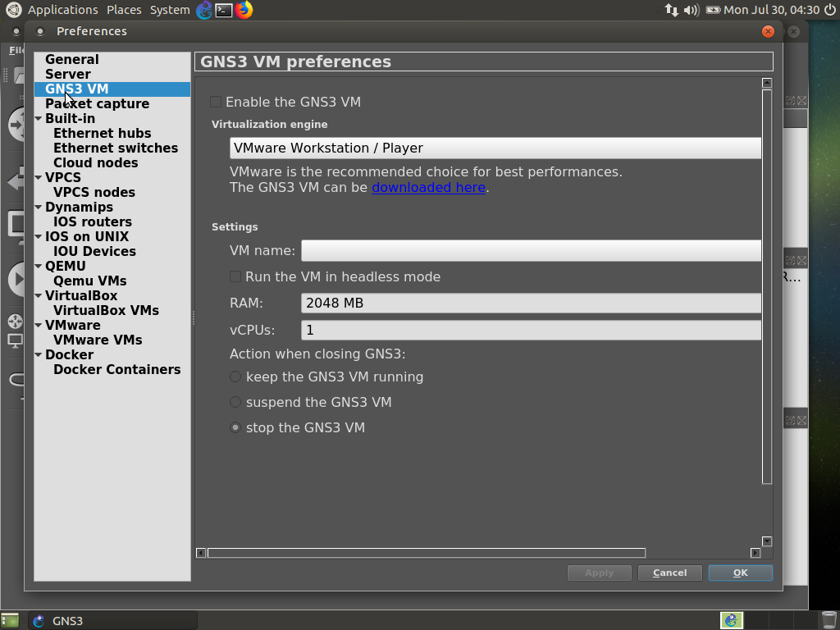Open Qemu VMs settings
The width and height of the screenshot is (840, 630).
[89, 281]
